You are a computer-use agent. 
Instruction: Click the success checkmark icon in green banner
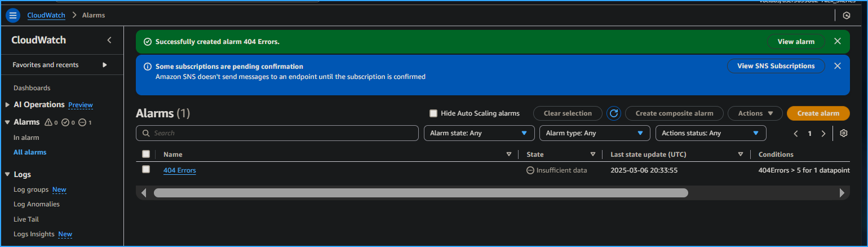(x=148, y=42)
